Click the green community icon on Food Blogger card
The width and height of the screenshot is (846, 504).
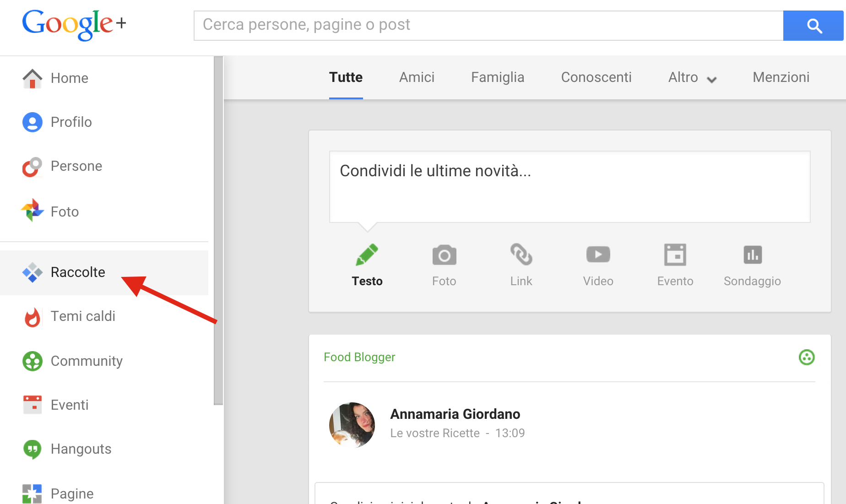[x=806, y=357]
